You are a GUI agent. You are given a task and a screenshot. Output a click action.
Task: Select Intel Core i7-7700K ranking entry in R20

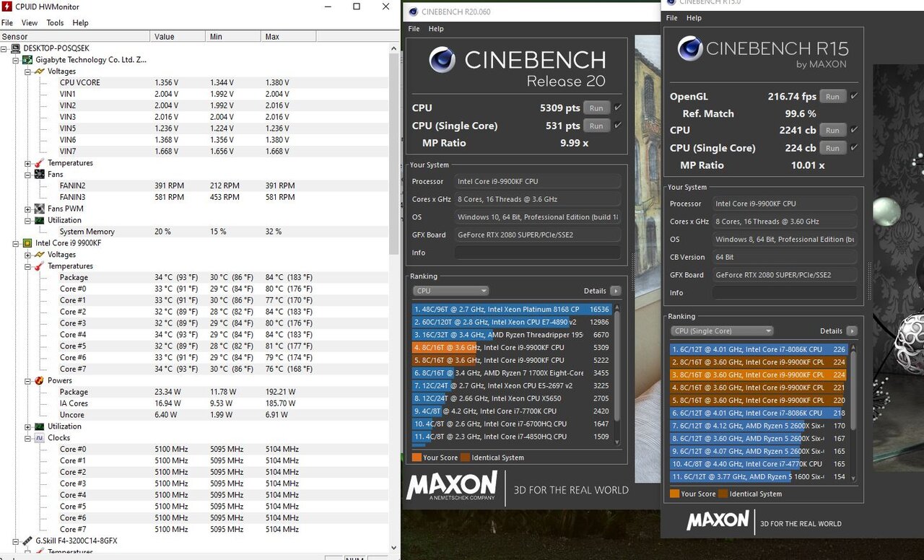(x=513, y=411)
